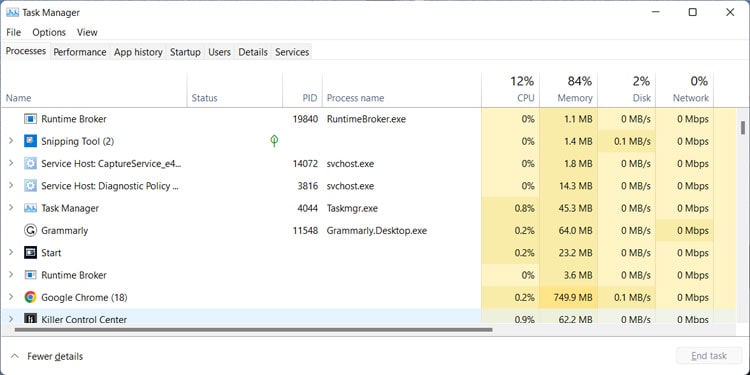This screenshot has width=750, height=375.
Task: Sort by the PID column header
Action: click(302, 89)
